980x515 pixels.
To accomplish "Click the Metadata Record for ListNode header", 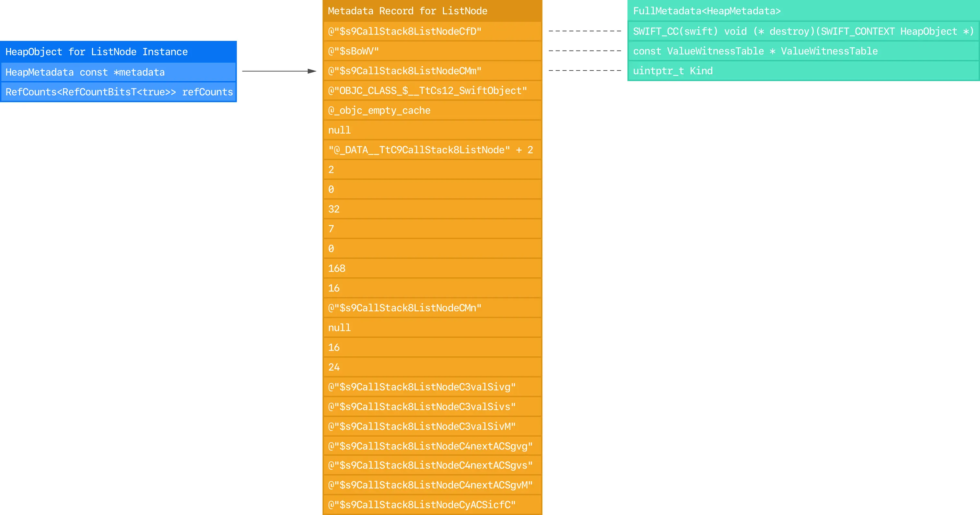I will pyautogui.click(x=432, y=11).
